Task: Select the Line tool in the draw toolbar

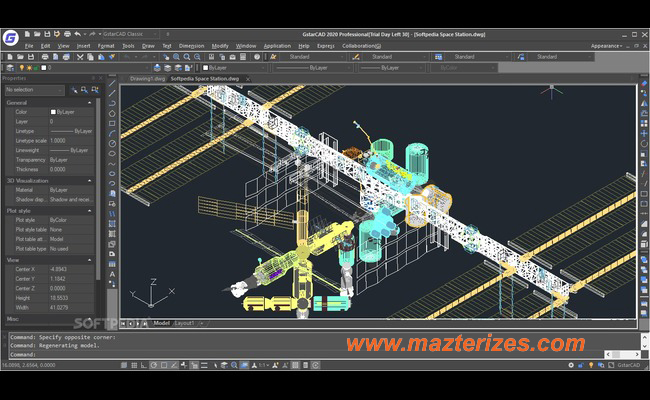Action: click(x=112, y=83)
